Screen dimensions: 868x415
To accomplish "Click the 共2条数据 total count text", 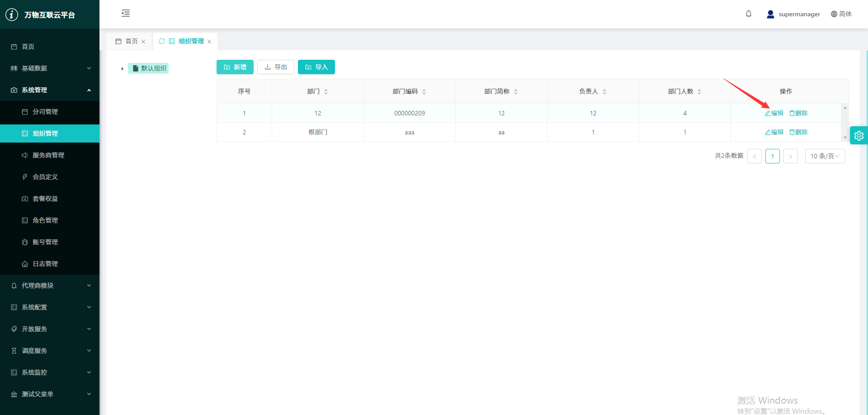I will click(x=729, y=156).
